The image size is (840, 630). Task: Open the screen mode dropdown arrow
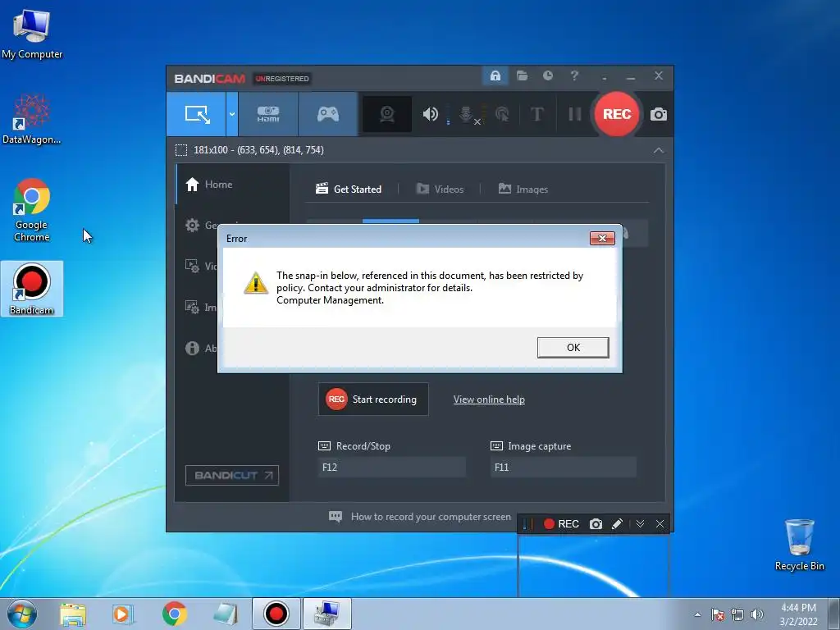tap(232, 114)
